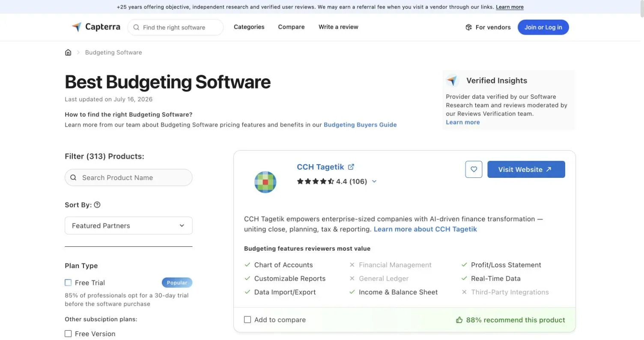
Task: Click the magnifier icon in Search Product Name
Action: pyautogui.click(x=73, y=177)
